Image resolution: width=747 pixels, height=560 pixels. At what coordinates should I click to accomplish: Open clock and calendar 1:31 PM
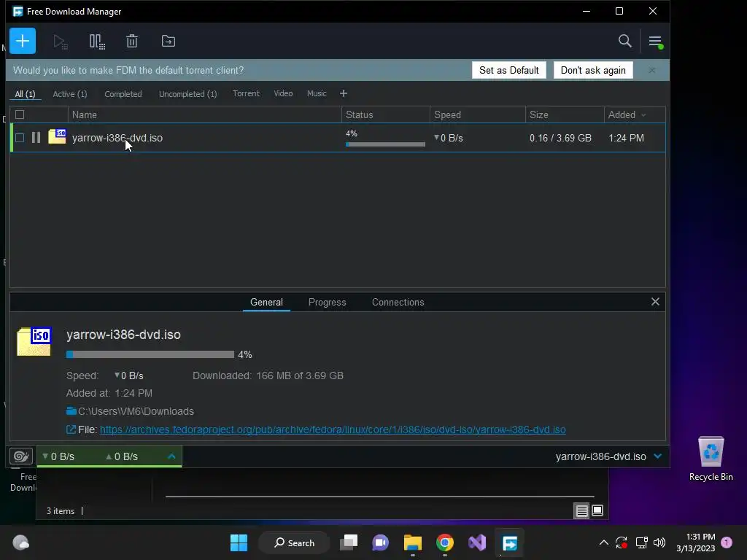[695, 542]
